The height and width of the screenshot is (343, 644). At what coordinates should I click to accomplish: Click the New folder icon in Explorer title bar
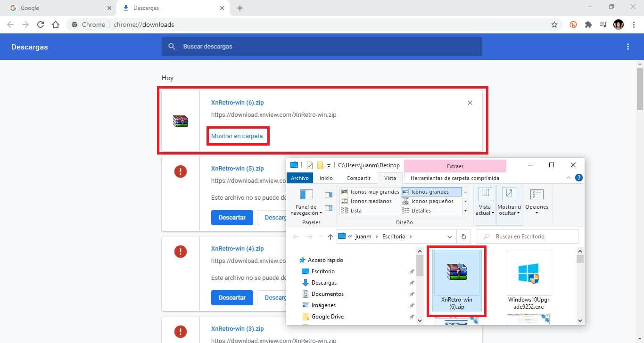click(320, 165)
